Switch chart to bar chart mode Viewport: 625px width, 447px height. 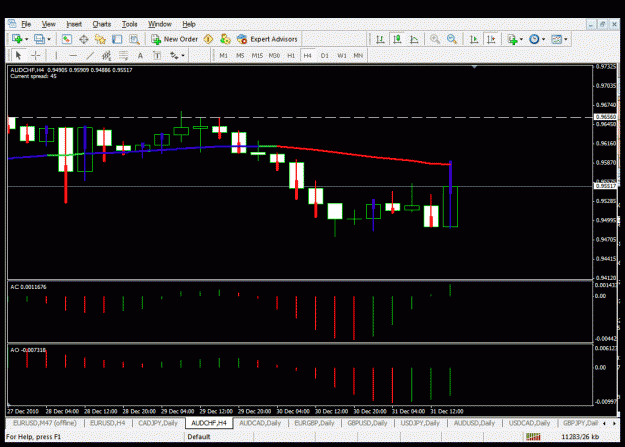click(380, 39)
